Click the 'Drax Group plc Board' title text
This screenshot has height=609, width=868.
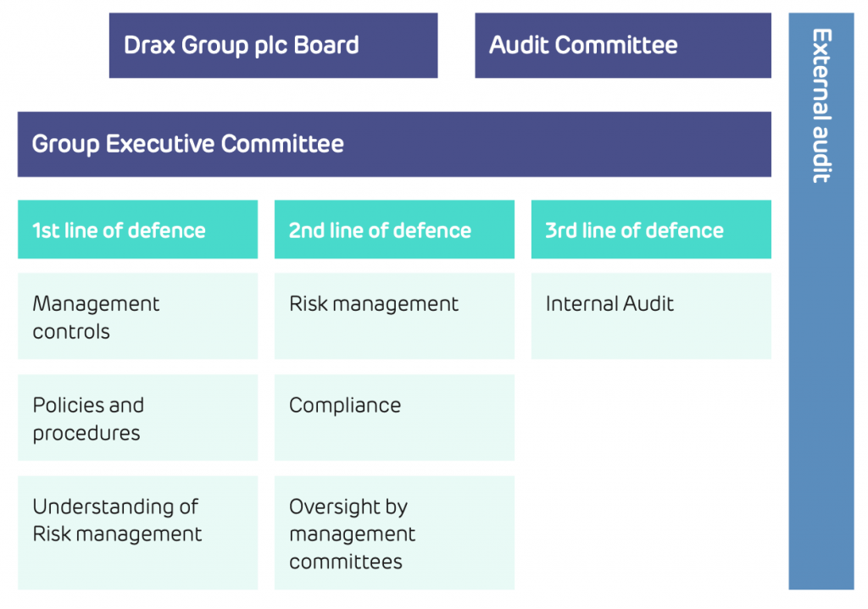(242, 45)
